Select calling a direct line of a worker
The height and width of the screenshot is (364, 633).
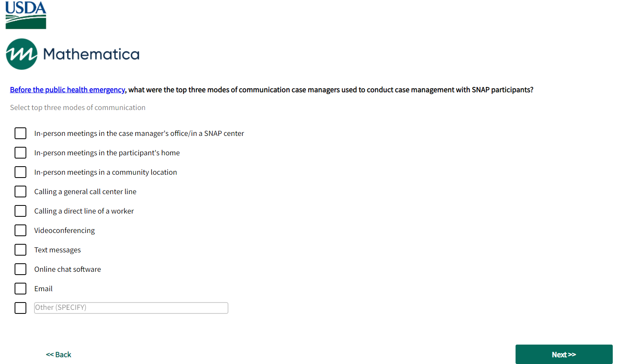coord(20,211)
